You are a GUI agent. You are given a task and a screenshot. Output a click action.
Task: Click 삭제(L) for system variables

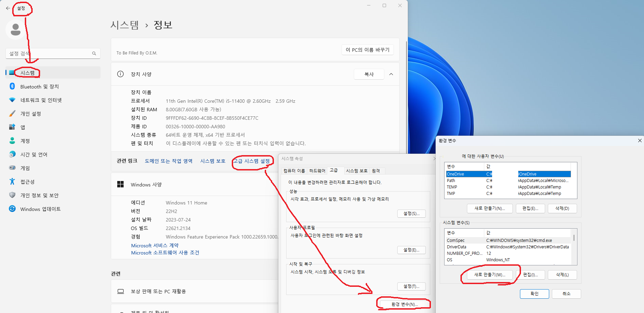[562, 275]
